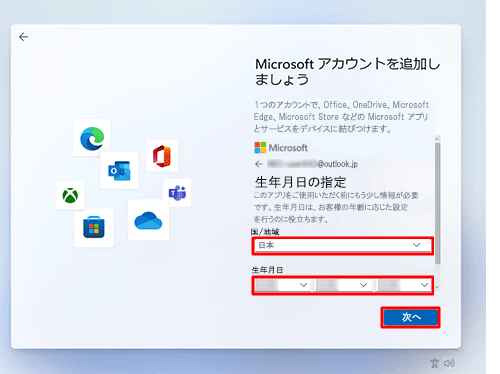Click the Microsoft Edge icon tile
The image size is (500, 374).
pos(92,138)
